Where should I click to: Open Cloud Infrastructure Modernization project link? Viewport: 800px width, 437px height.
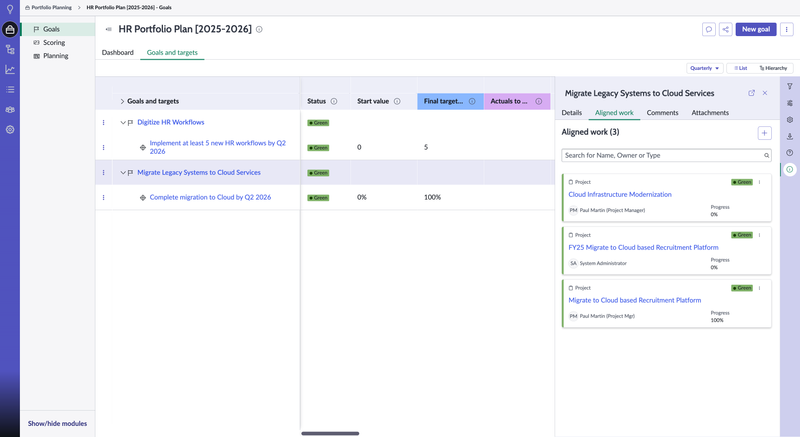[x=620, y=194]
